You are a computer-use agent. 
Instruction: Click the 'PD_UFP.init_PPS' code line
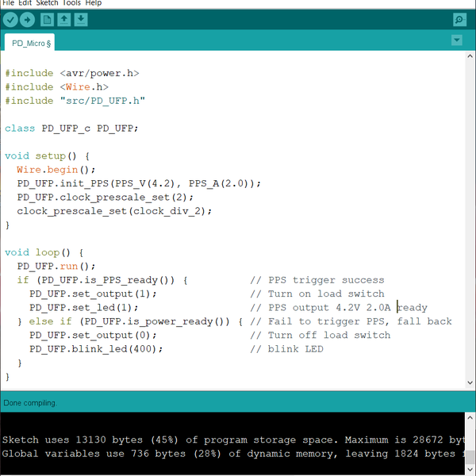pyautogui.click(x=139, y=184)
